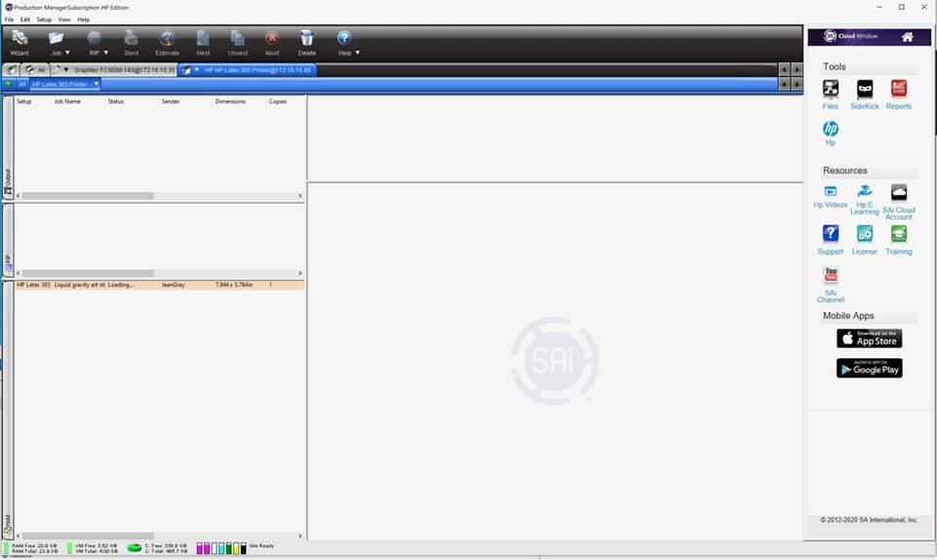Click the Idle Ready status text
The image size is (937, 560).
pyautogui.click(x=262, y=545)
